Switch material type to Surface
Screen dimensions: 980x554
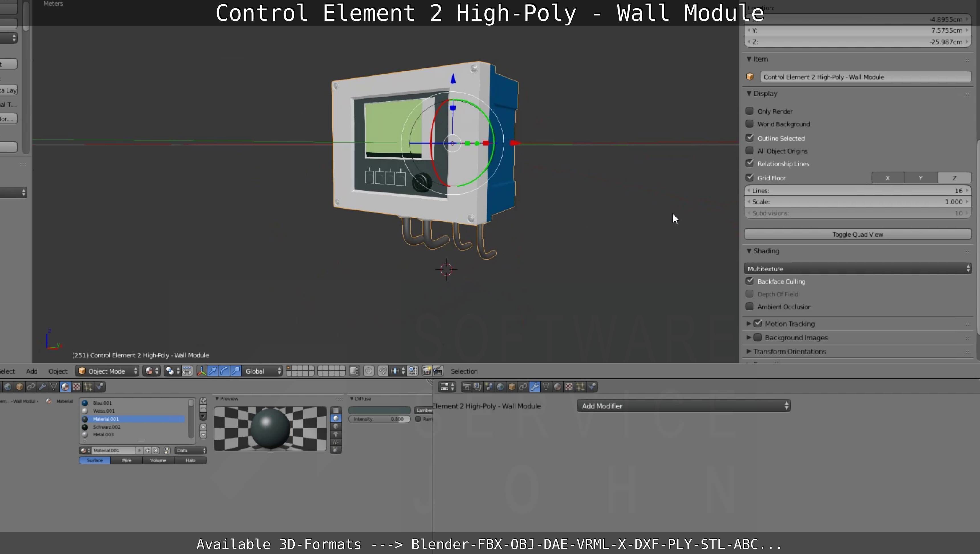tap(95, 461)
